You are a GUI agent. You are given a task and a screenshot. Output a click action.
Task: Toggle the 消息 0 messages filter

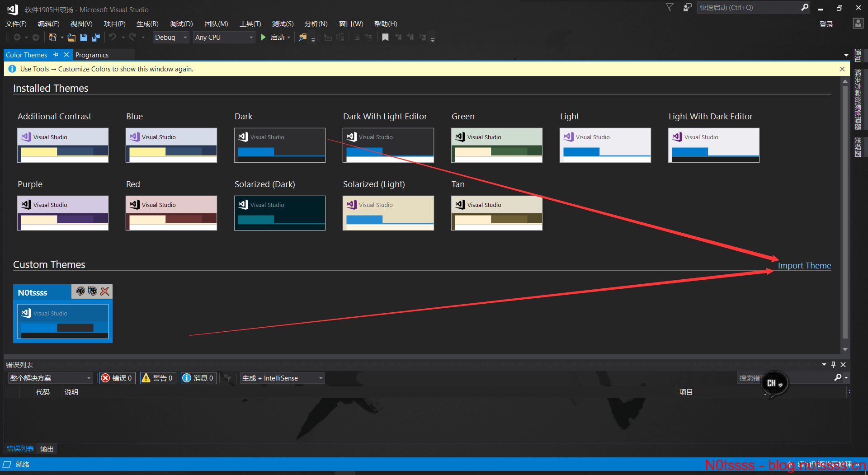[x=198, y=378]
